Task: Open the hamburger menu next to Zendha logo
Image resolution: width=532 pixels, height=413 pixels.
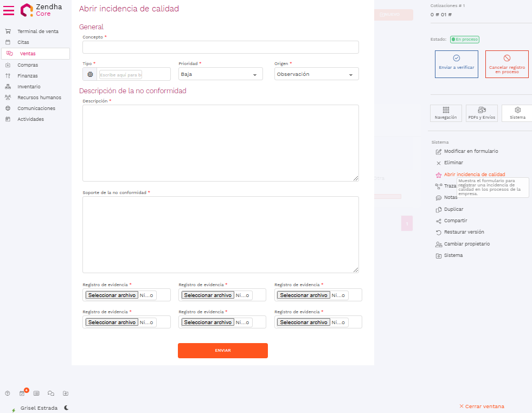Action: coord(9,10)
